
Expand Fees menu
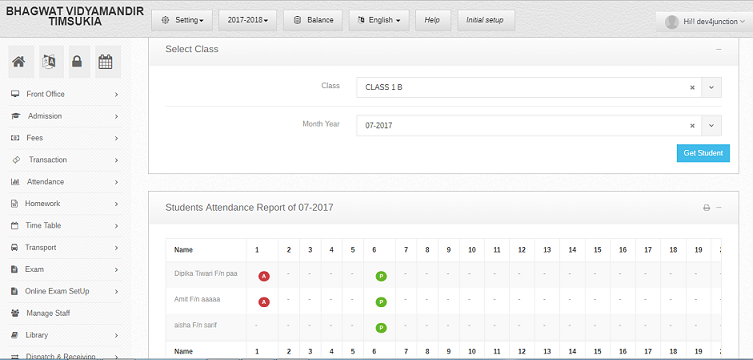64,138
